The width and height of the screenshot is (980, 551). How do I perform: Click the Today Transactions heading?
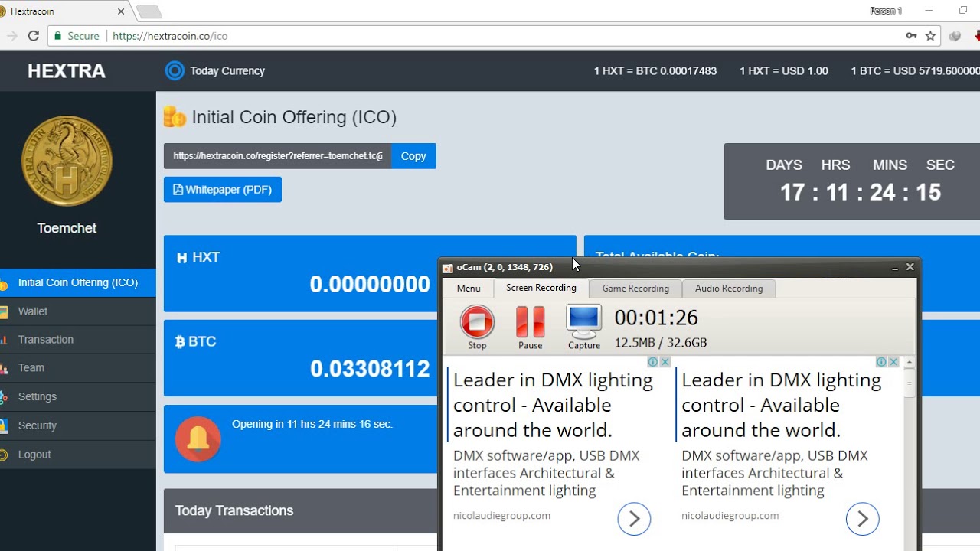234,510
